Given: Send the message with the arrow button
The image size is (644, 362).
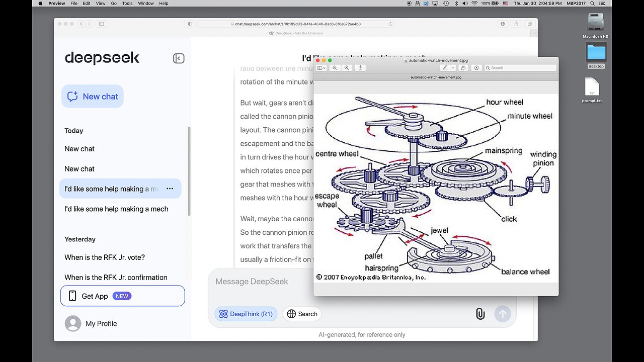Looking at the screenshot, I should pyautogui.click(x=502, y=314).
